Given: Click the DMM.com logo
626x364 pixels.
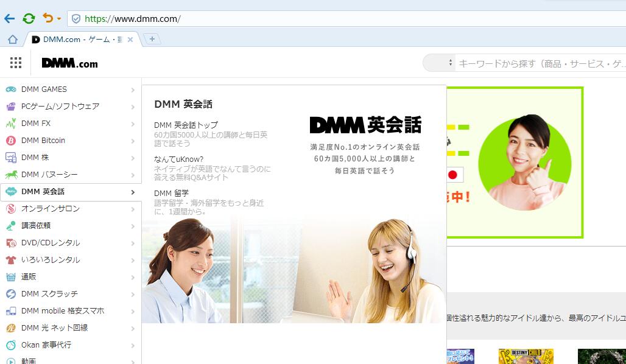Looking at the screenshot, I should tap(70, 63).
